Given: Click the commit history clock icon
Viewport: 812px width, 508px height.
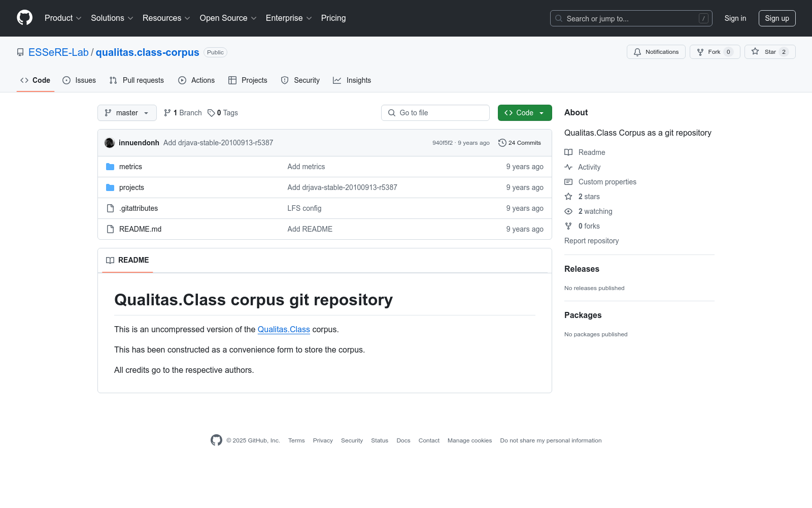Looking at the screenshot, I should click(x=502, y=143).
